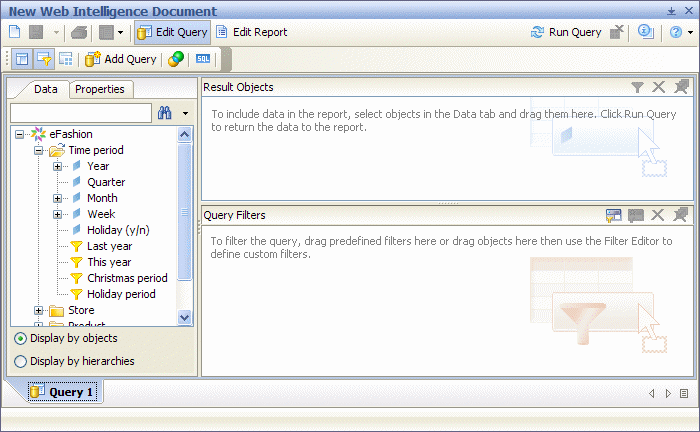The width and height of the screenshot is (700, 432).
Task: Click the View SQL icon
Action: 203,59
